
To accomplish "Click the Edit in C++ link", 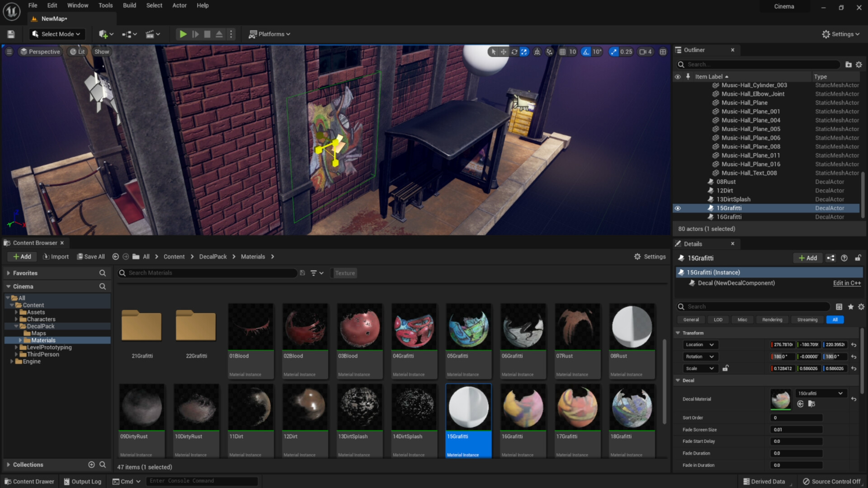I will click(x=847, y=283).
